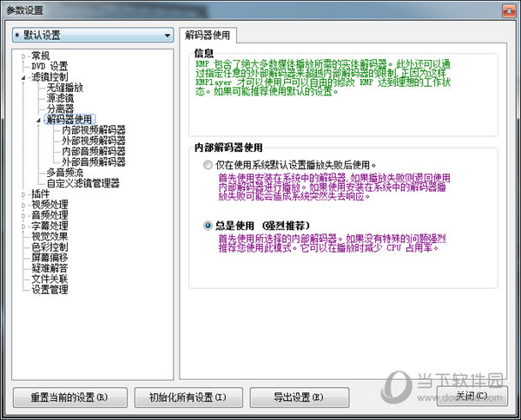Screen dimensions: 521x420
Task: Select 仅在使用系统默认设置播放失败后使用 radio option
Action: [208, 164]
